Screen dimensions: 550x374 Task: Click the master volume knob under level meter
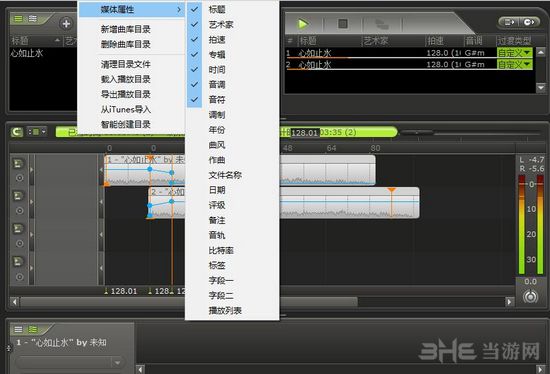pos(530,296)
